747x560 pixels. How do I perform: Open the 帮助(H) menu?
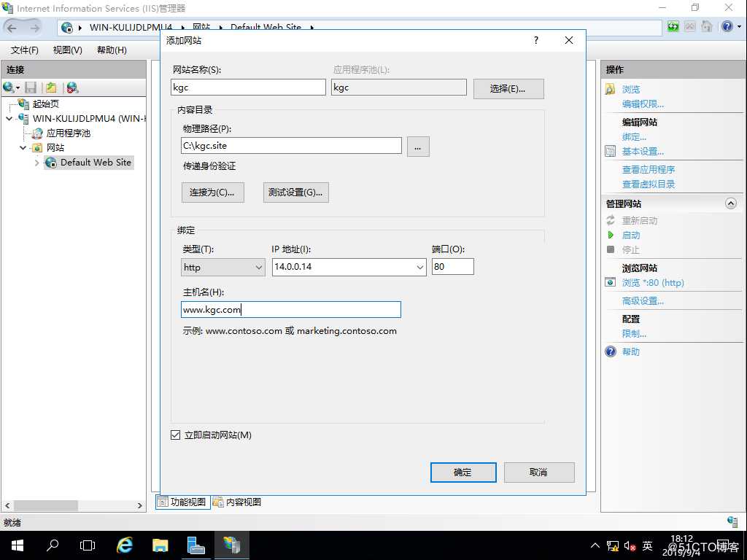[112, 50]
